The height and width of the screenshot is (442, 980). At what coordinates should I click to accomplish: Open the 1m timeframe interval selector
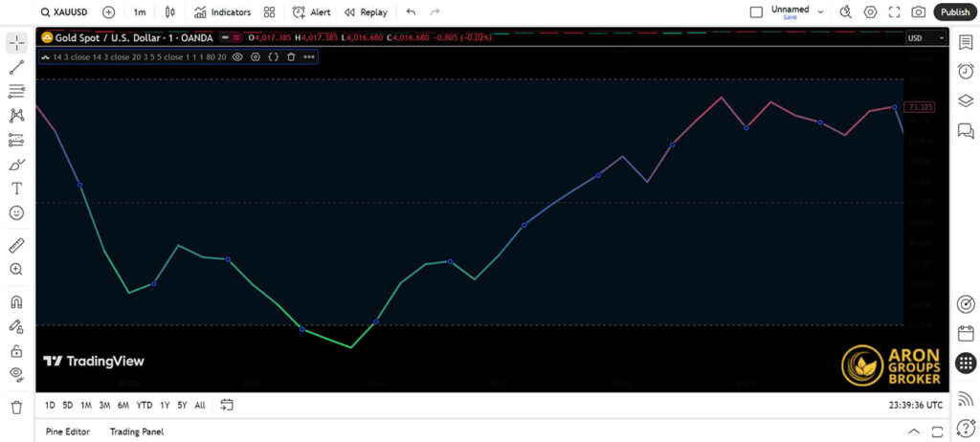140,12
